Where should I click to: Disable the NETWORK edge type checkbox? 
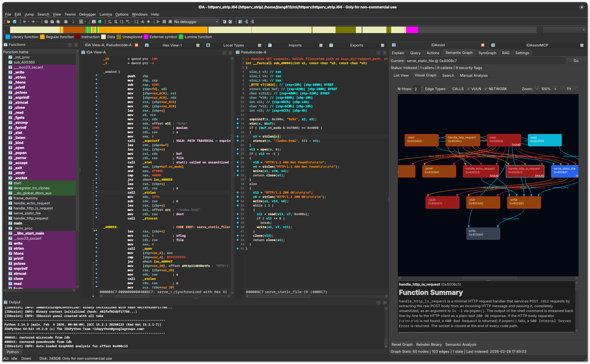[486, 89]
